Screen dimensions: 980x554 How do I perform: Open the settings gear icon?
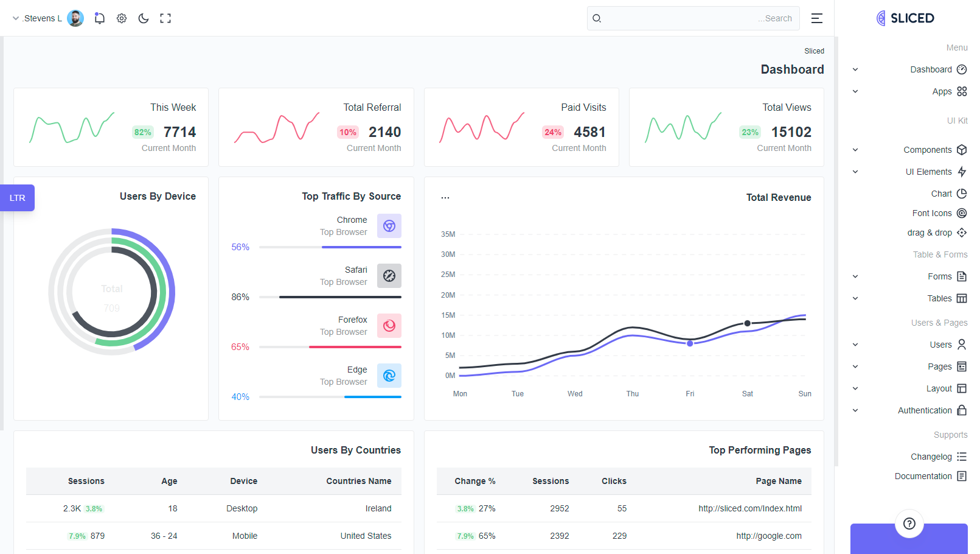tap(122, 18)
